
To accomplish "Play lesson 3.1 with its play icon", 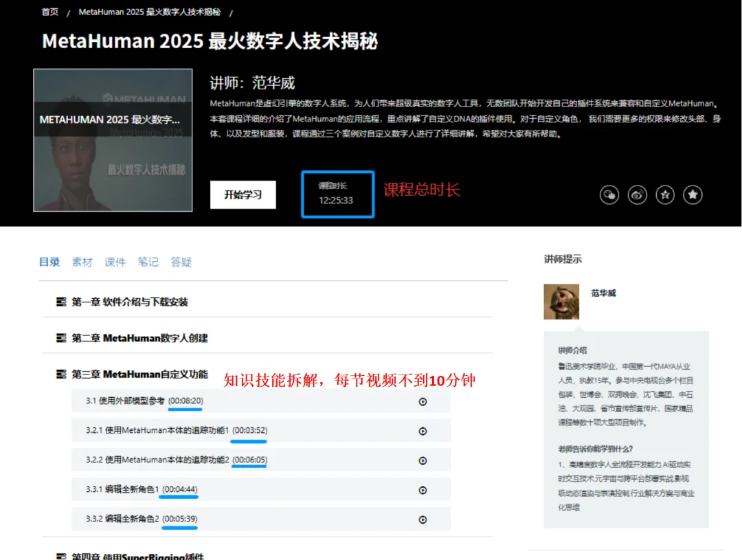I will (423, 401).
